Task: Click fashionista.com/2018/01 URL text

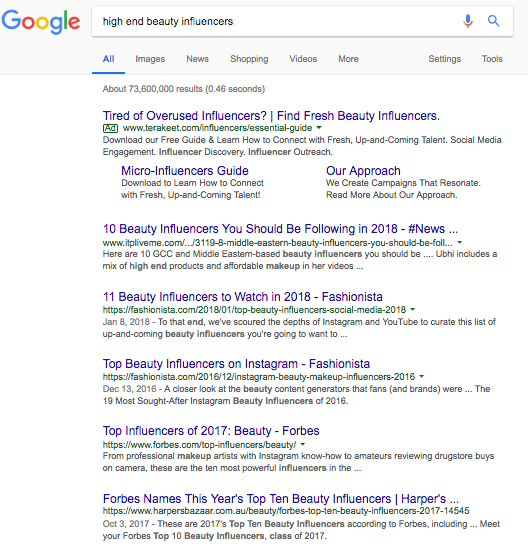Action: click(254, 310)
